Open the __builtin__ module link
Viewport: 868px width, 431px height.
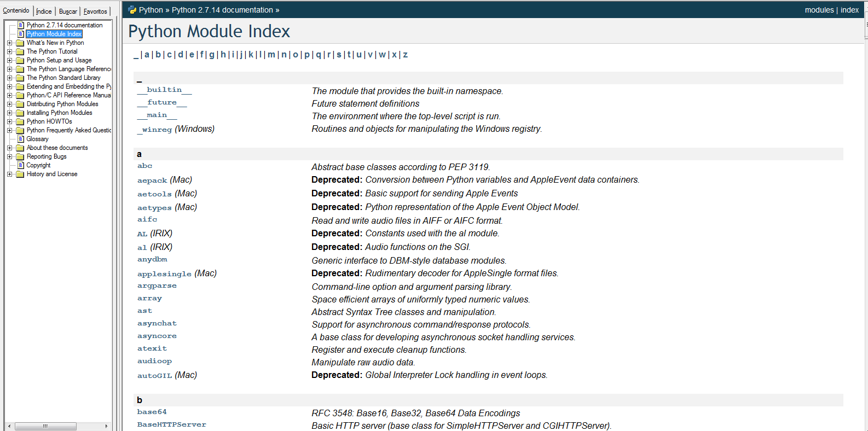164,90
